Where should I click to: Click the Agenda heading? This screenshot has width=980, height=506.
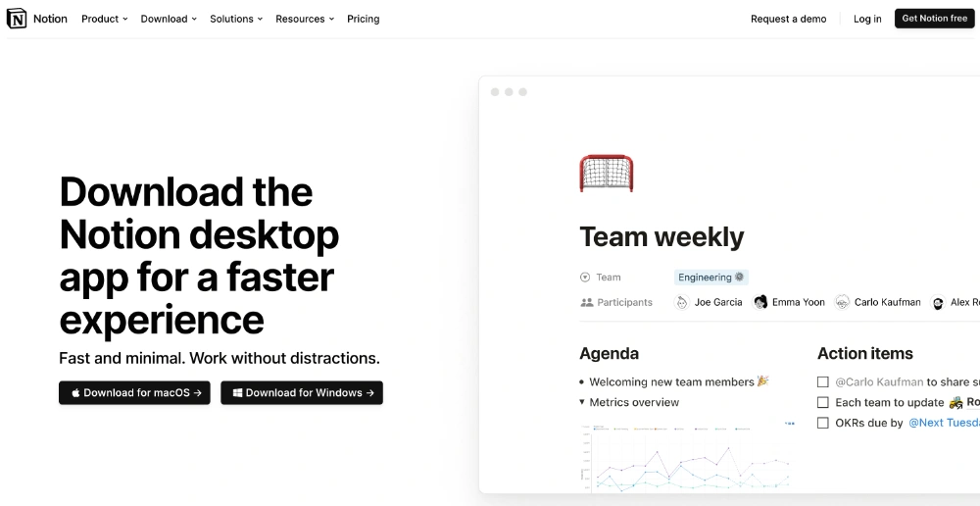(x=610, y=353)
